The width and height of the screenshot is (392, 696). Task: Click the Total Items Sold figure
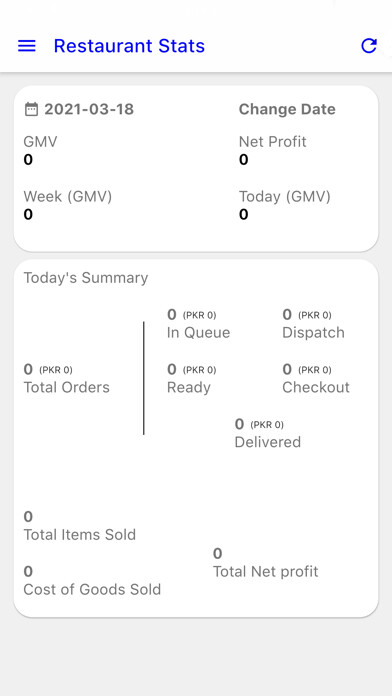(79, 526)
